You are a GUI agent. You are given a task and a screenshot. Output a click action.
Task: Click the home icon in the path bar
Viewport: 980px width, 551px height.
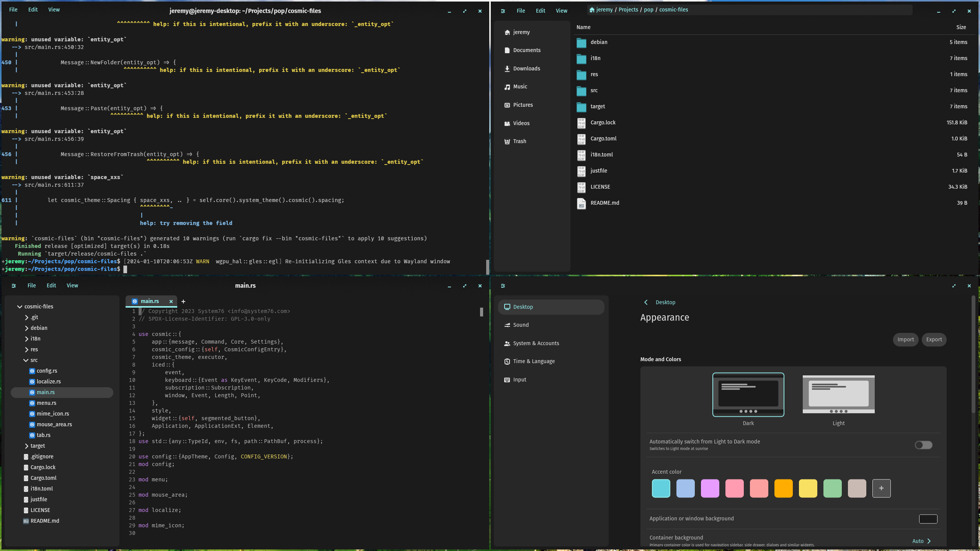pyautogui.click(x=592, y=10)
